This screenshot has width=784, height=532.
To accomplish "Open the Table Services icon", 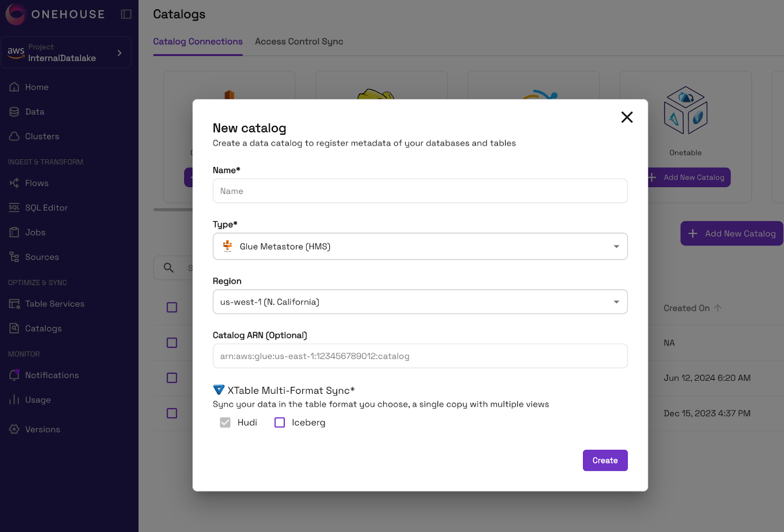I will tap(14, 304).
